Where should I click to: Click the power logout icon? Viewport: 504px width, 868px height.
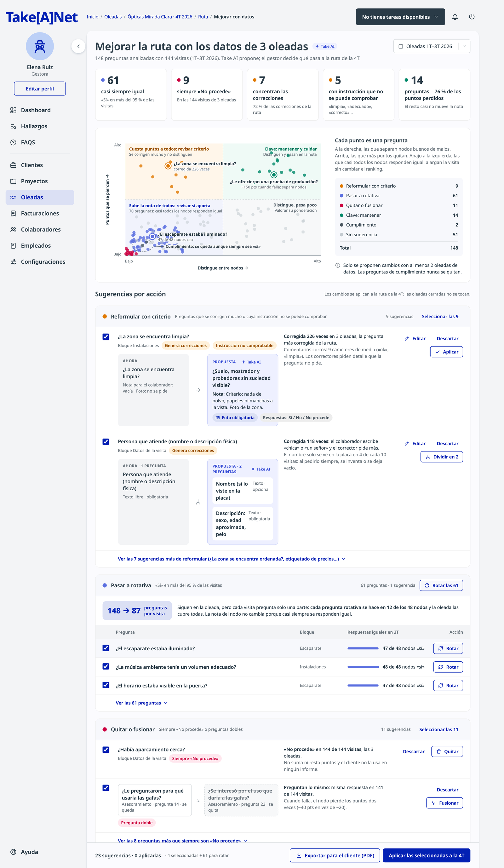tap(472, 17)
